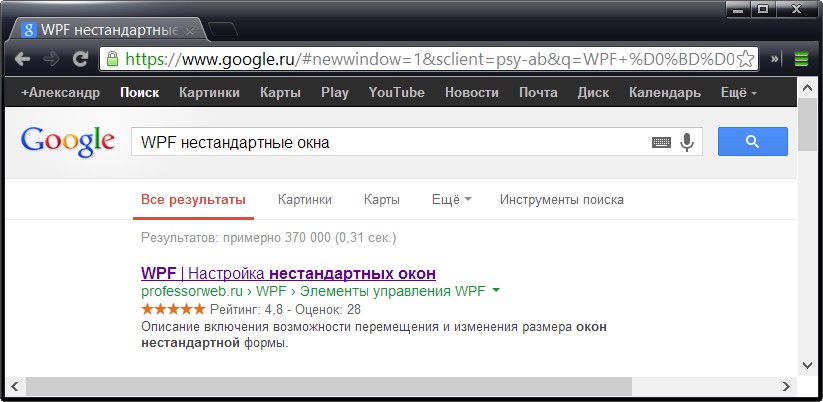Switch to Картинки results tab

point(305,200)
